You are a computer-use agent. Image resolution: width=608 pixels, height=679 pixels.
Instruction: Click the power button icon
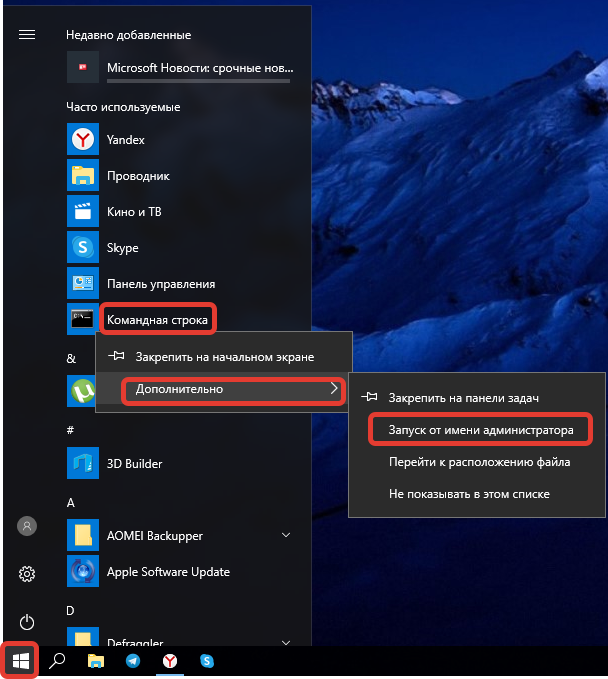[27, 622]
